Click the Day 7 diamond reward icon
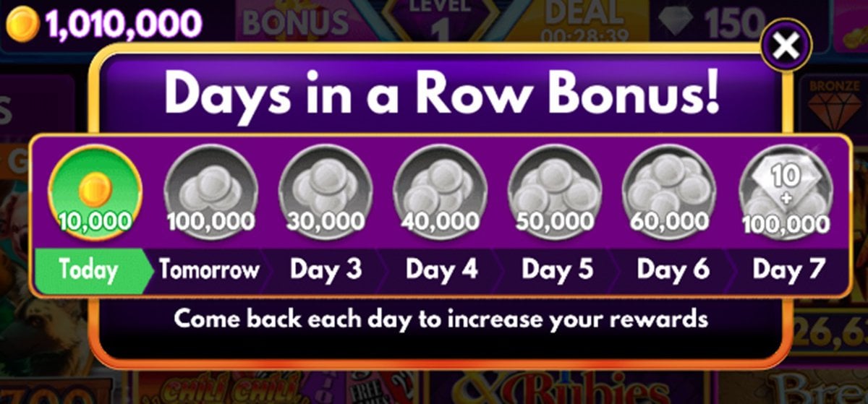868x404 pixels. coord(785,191)
